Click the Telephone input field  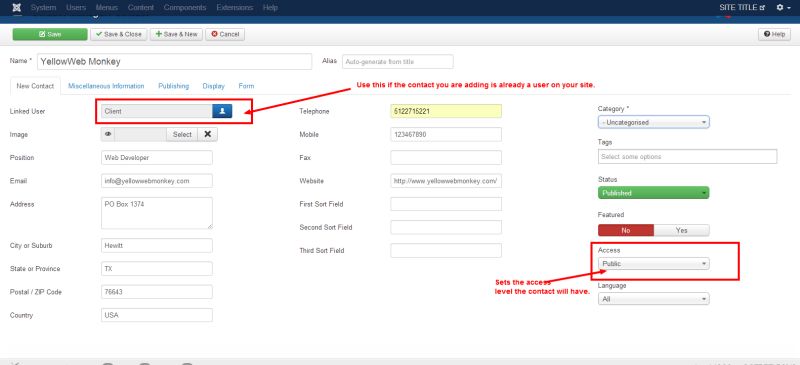pos(446,111)
